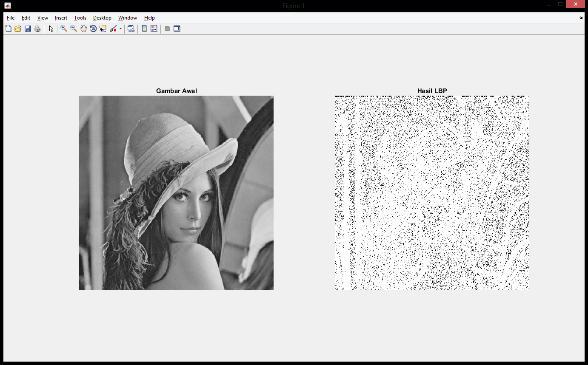Screen dimensions: 588x365
Task: Click the Open File folder icon
Action: pyautogui.click(x=18, y=29)
